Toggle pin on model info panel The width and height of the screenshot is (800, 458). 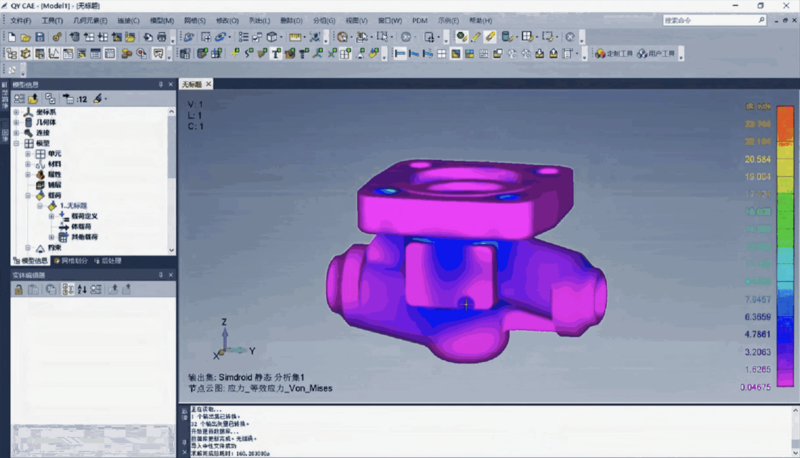click(160, 85)
